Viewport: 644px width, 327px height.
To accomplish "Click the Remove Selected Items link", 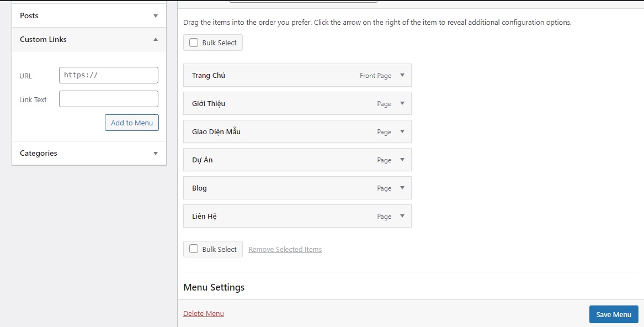I will tap(285, 250).
